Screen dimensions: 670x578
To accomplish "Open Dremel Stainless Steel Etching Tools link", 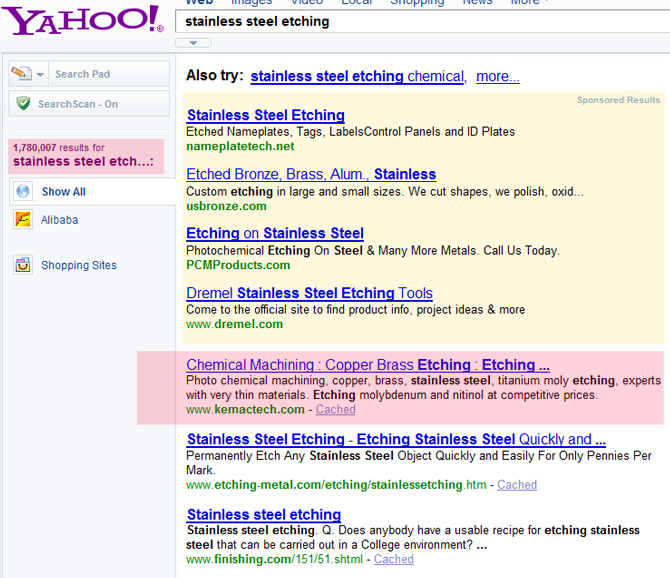I will pos(309,293).
